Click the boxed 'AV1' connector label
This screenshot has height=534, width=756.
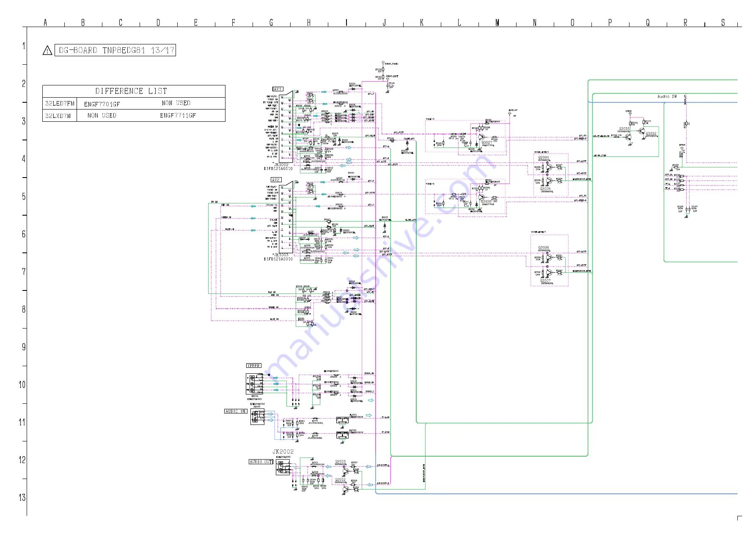tap(278, 89)
